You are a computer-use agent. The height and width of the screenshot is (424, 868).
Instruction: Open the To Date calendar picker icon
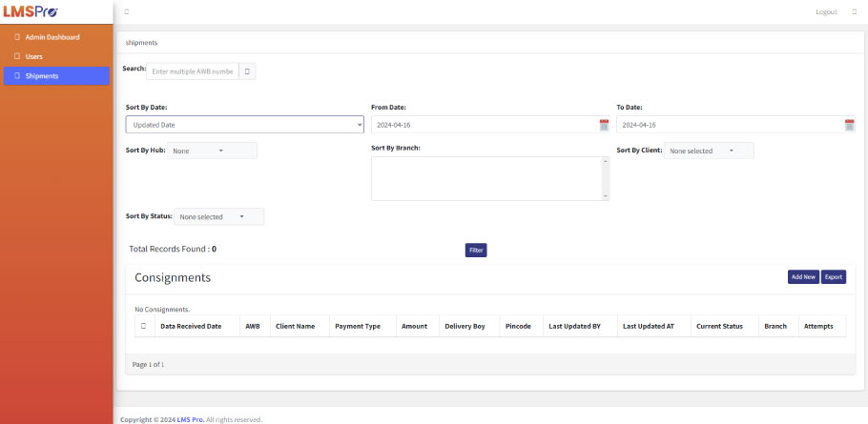849,125
